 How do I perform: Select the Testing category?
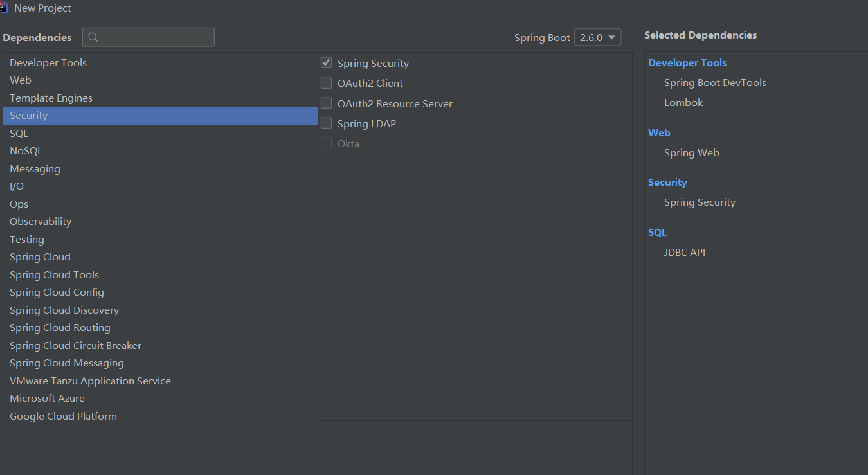160,239
